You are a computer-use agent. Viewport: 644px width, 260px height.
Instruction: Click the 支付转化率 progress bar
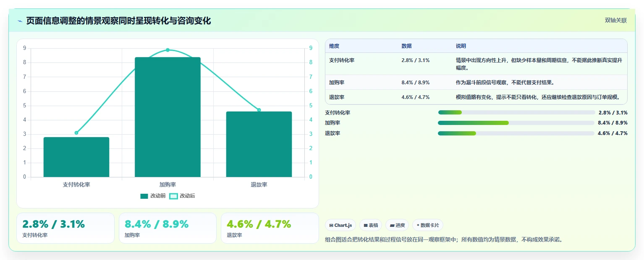pos(516,112)
